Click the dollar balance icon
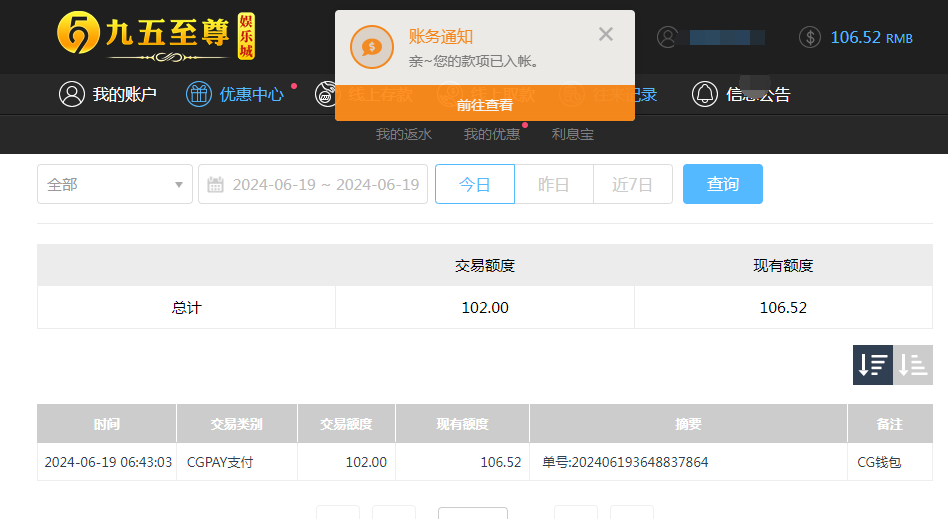The image size is (948, 519). click(x=810, y=37)
